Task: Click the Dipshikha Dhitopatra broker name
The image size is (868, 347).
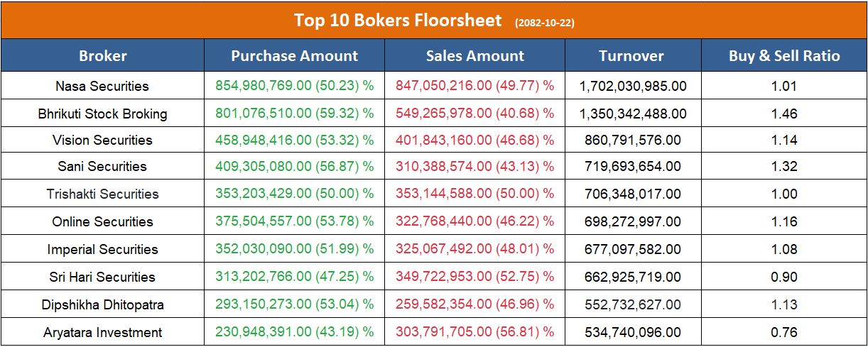Action: coord(102,304)
